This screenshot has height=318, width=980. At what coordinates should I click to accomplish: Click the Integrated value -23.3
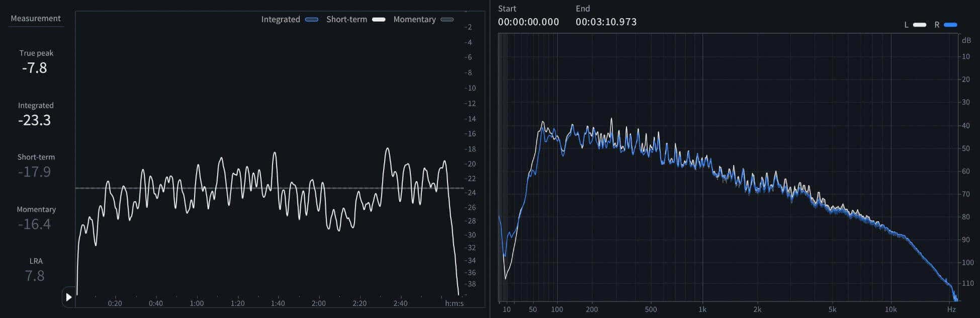pyautogui.click(x=35, y=120)
